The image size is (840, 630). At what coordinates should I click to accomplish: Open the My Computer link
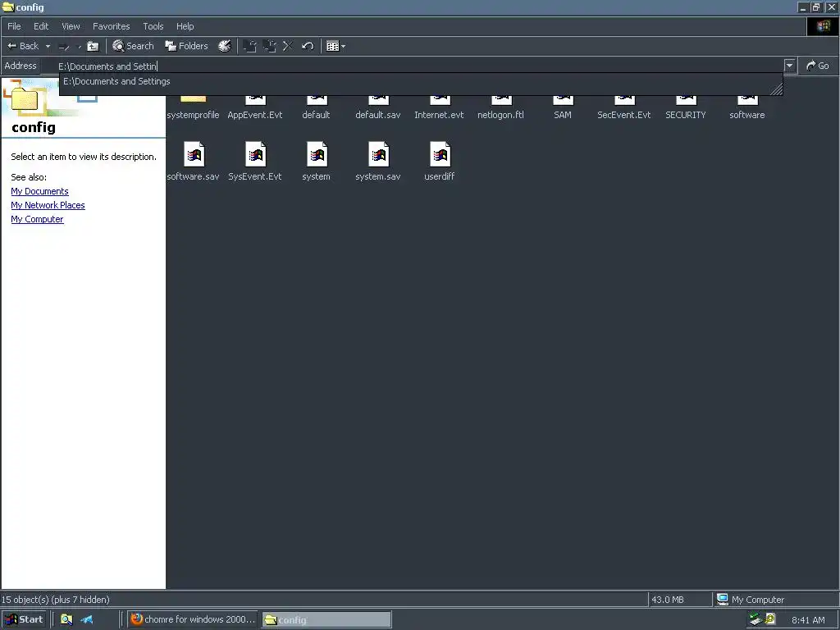coord(37,219)
